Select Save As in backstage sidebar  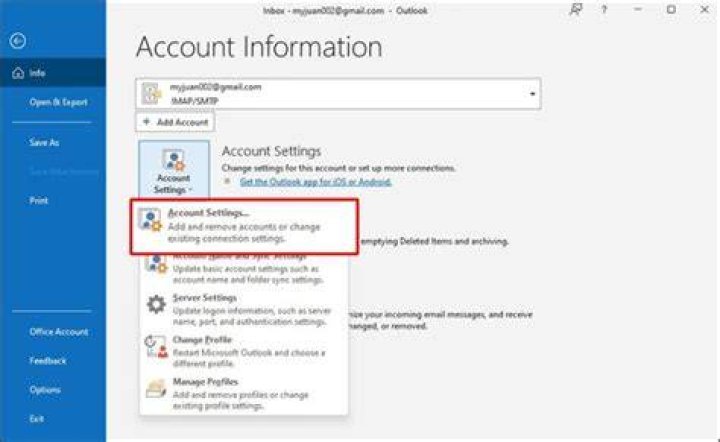pos(44,142)
